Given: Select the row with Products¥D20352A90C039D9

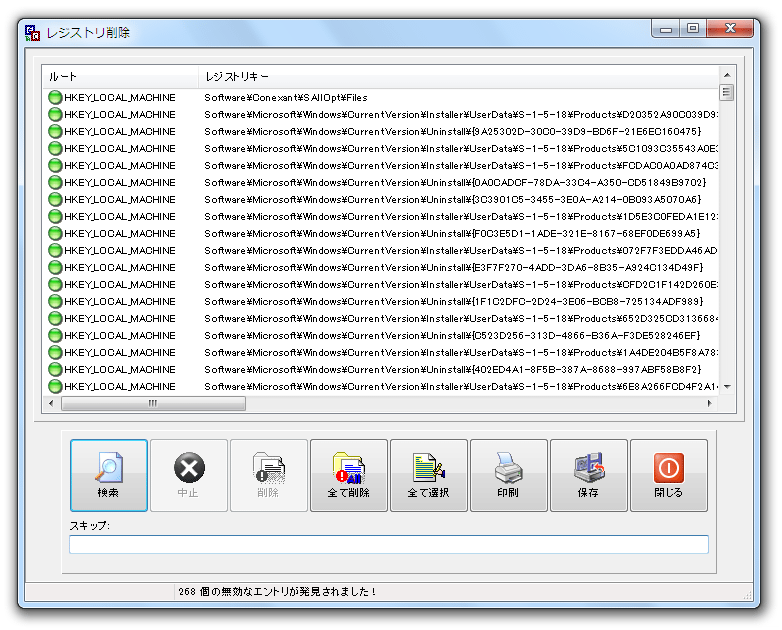Looking at the screenshot, I should 380,115.
